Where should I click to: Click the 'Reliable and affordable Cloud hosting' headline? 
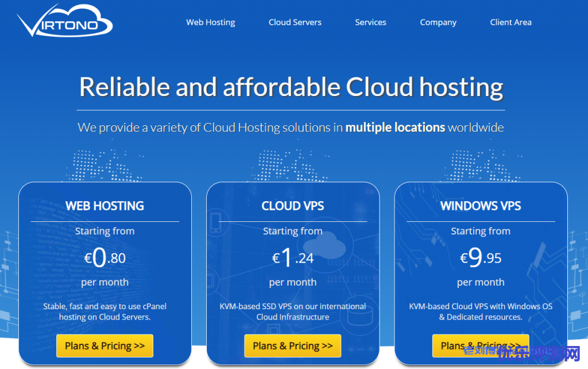(x=291, y=87)
